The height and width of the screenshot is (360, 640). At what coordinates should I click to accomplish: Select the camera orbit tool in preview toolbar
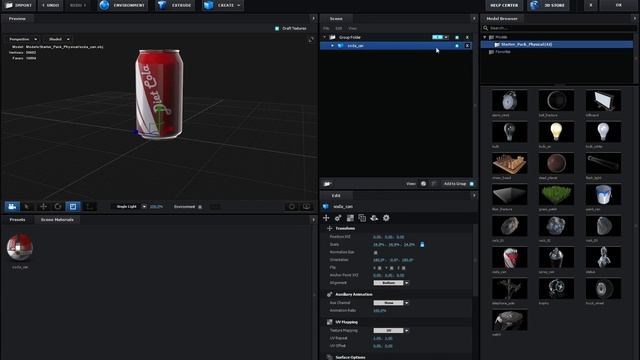(x=12, y=207)
